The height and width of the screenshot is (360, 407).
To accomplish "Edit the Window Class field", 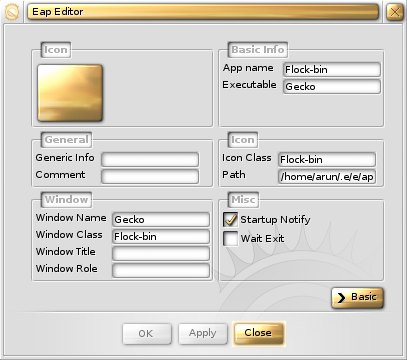I will coord(161,237).
